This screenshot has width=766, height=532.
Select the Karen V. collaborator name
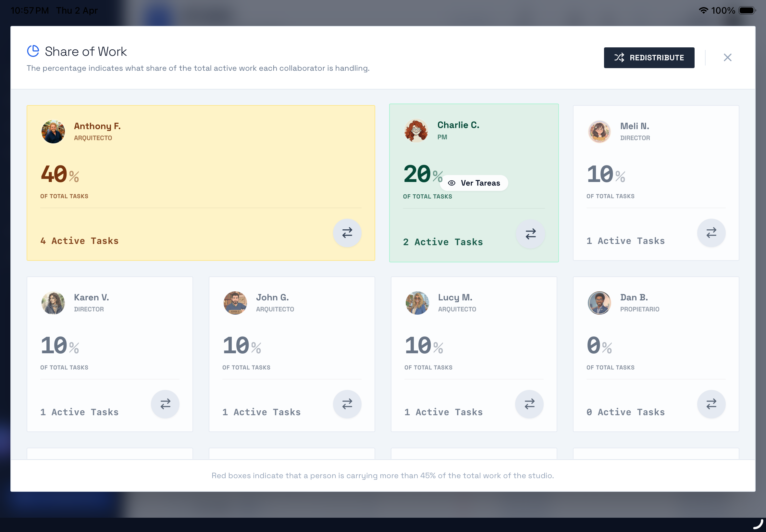click(92, 297)
